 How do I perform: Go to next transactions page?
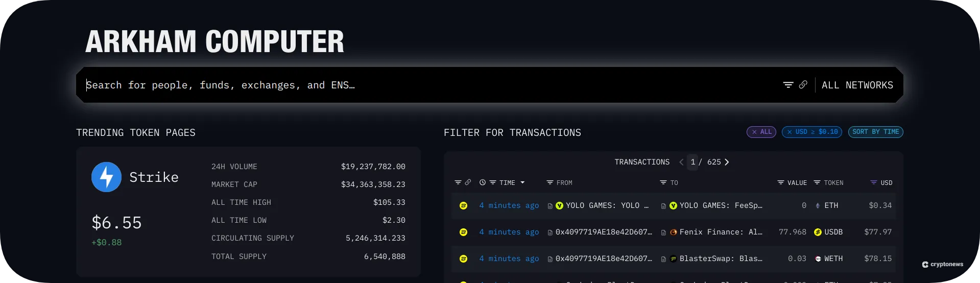[x=727, y=162]
